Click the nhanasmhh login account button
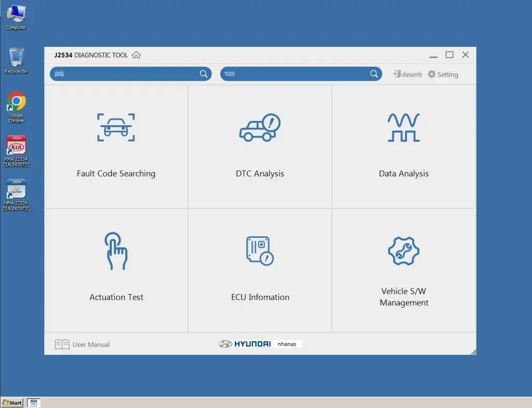The width and height of the screenshot is (532, 408). [407, 74]
